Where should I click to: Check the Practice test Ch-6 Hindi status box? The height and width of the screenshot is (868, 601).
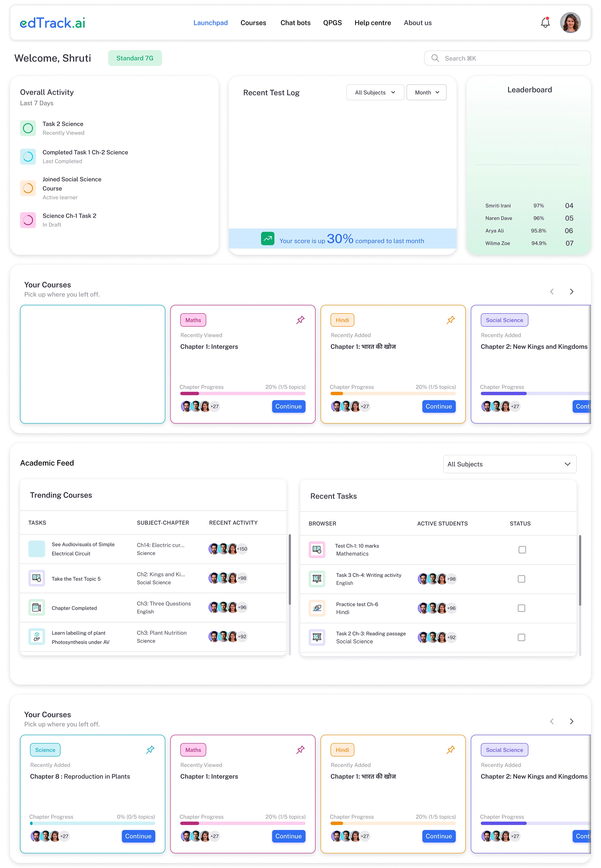tap(521, 608)
